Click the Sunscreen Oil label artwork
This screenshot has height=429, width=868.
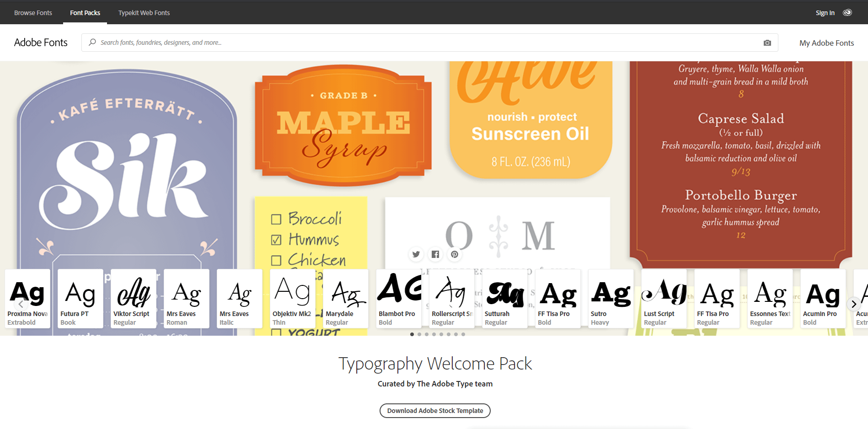point(530,120)
